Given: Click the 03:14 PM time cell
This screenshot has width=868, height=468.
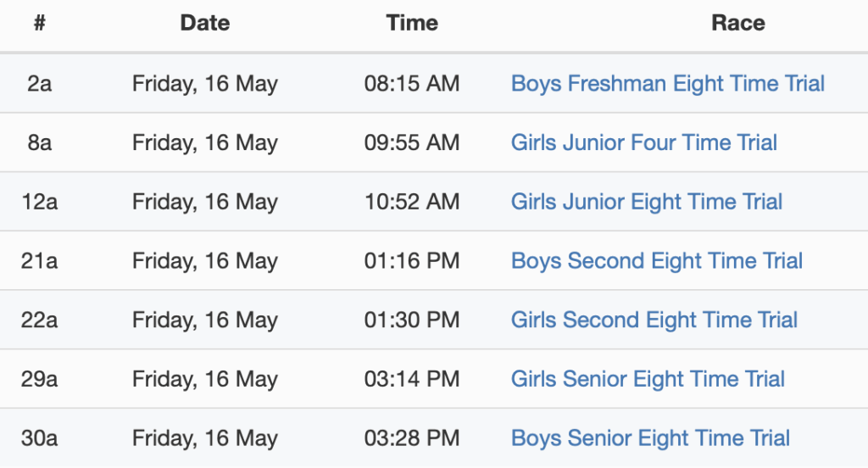Looking at the screenshot, I should click(412, 379).
